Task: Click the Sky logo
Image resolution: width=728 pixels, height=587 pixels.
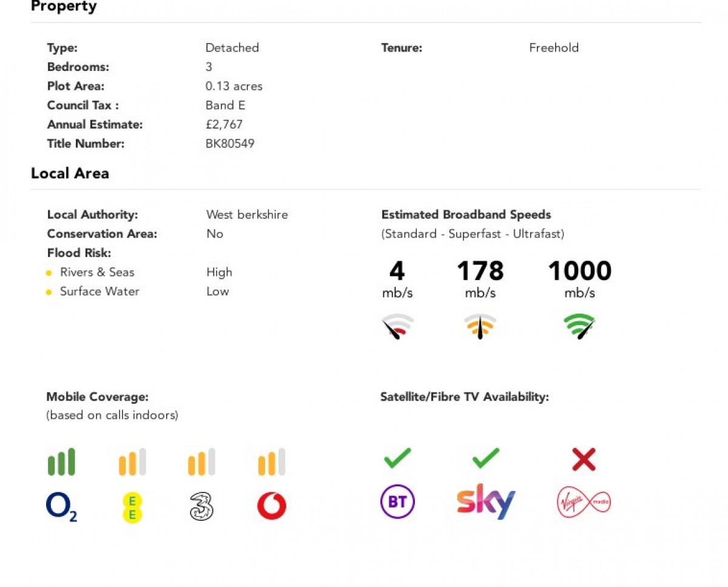Action: pyautogui.click(x=486, y=501)
